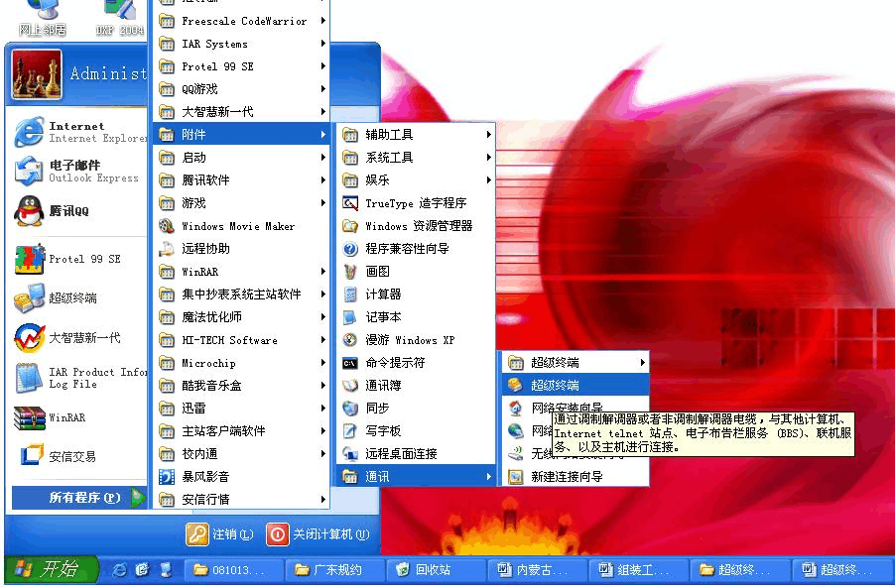Click 所有程序 all programs button
This screenshot has width=895, height=588.
[78, 498]
